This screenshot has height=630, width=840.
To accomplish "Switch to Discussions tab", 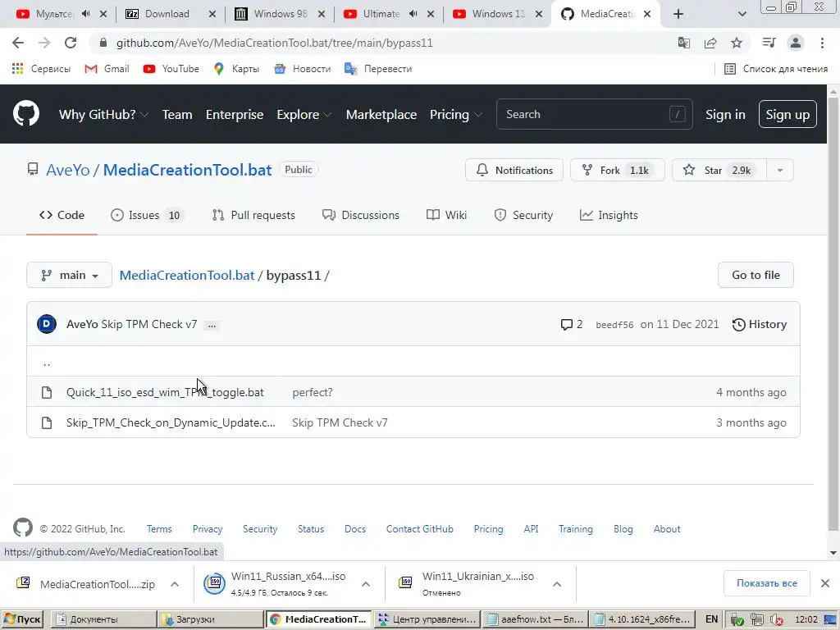I will tap(361, 215).
